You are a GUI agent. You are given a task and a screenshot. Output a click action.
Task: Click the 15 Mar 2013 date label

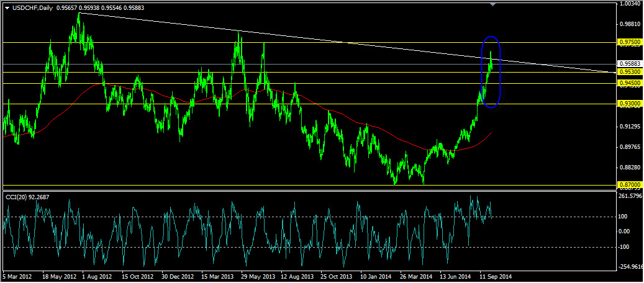tap(218, 276)
